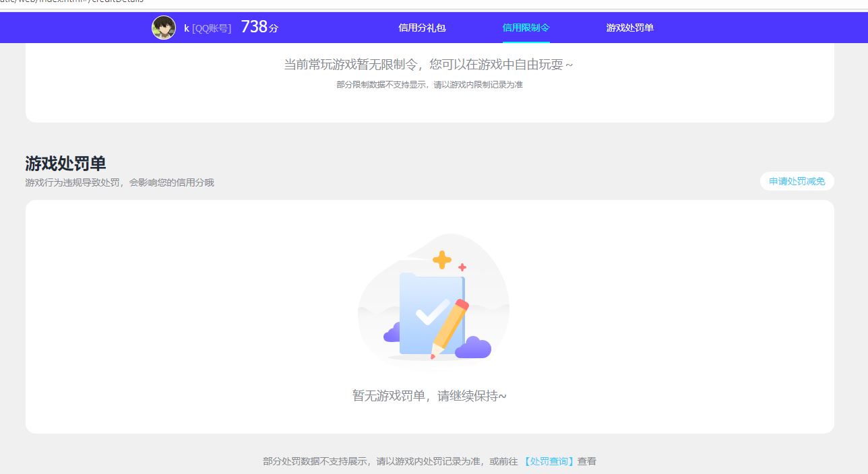The image size is (868, 474).
Task: Click the 游戏处罚单 section heading
Action: coord(65,164)
